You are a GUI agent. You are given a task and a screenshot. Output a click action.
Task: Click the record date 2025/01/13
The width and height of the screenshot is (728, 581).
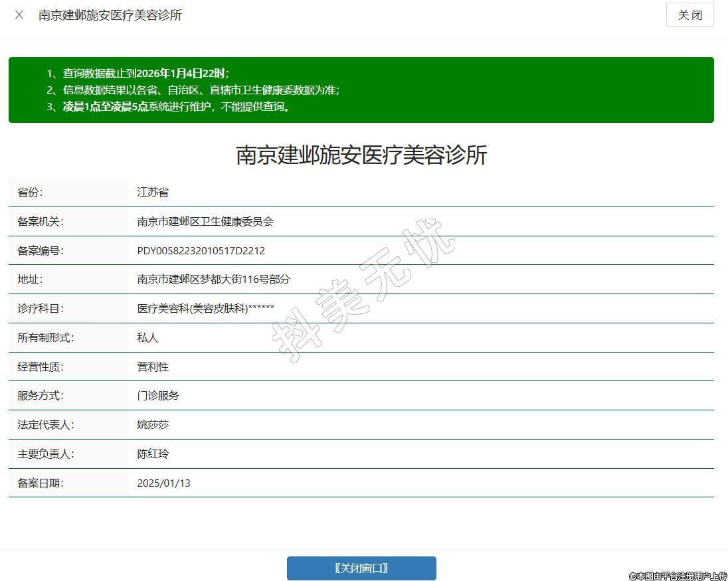(x=163, y=483)
